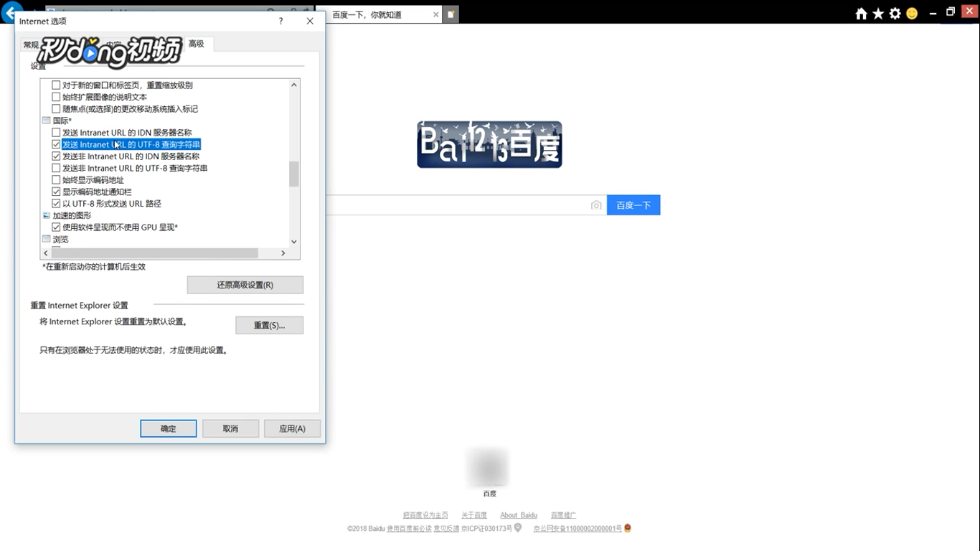Switch to the 常规 tab
980x551 pixels.
pyautogui.click(x=31, y=44)
